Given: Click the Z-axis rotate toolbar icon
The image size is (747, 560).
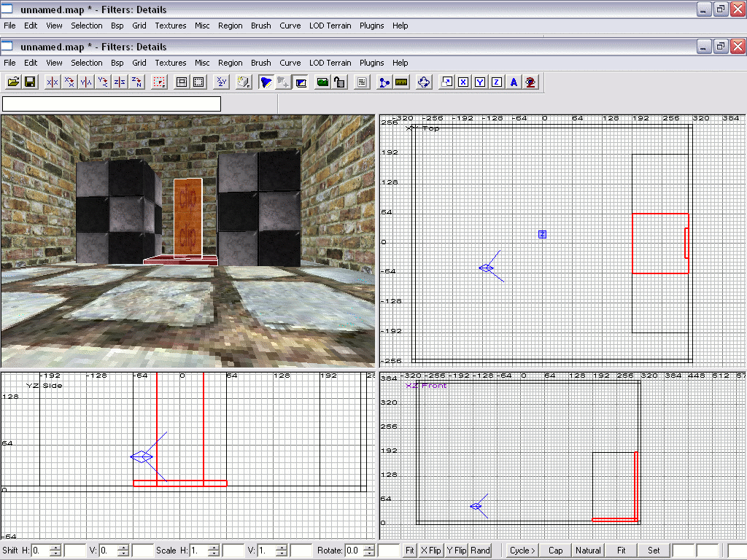Looking at the screenshot, I should pos(136,82).
